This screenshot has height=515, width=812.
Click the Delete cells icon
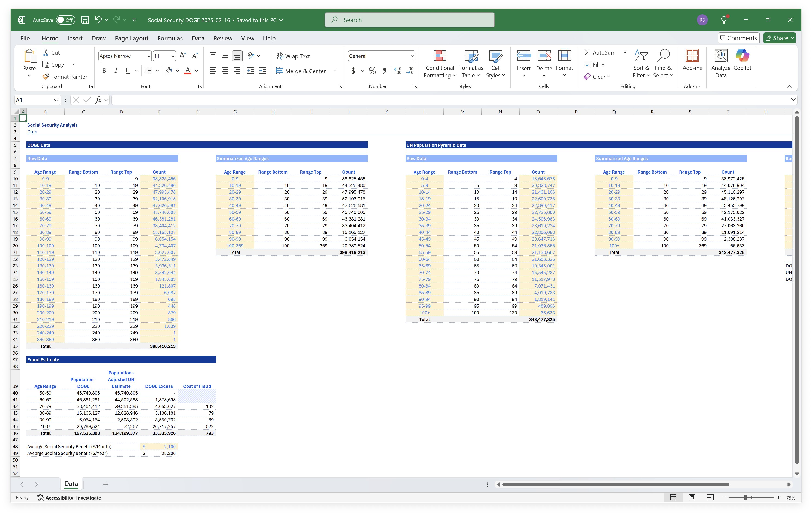[544, 56]
